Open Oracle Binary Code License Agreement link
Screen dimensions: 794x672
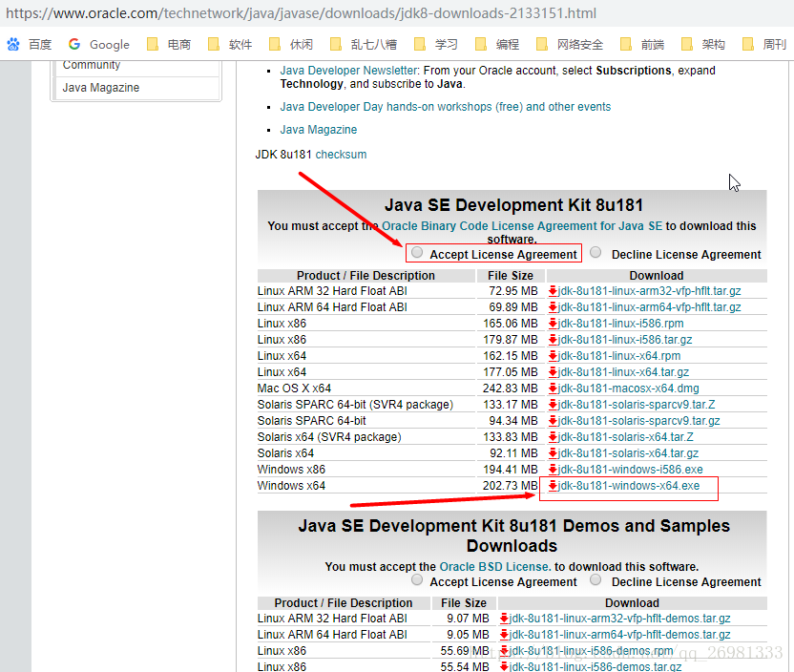[522, 226]
